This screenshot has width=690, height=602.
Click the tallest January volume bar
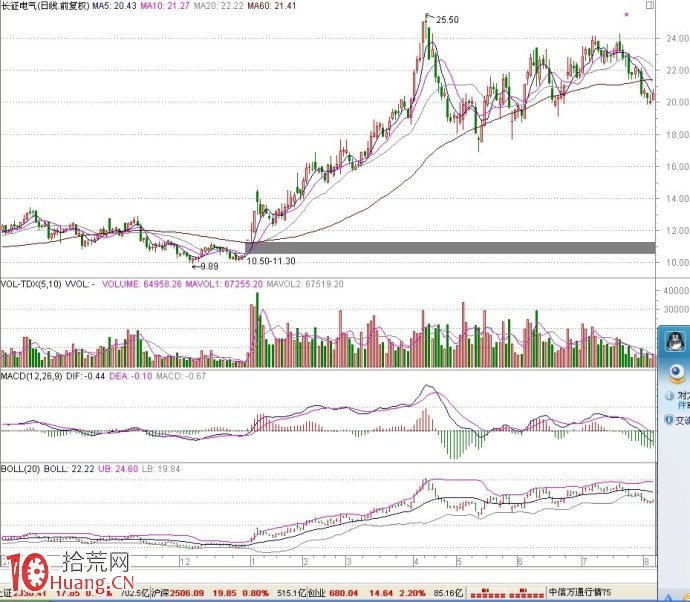257,330
